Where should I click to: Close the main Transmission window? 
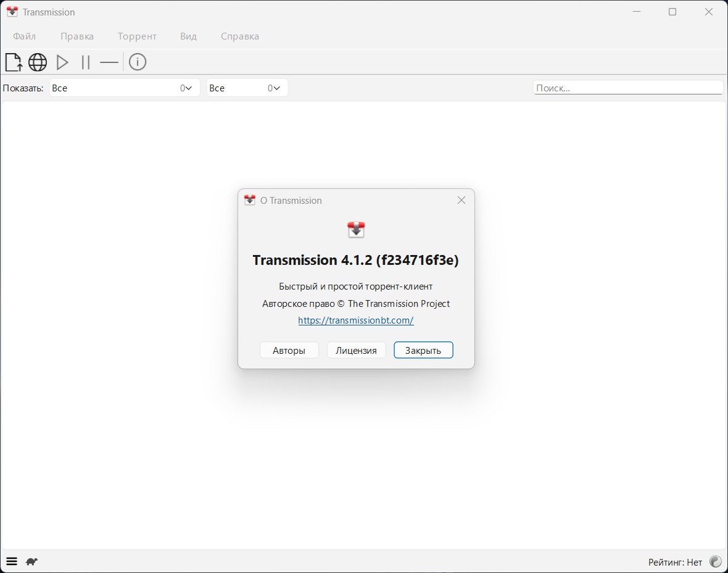pos(708,12)
